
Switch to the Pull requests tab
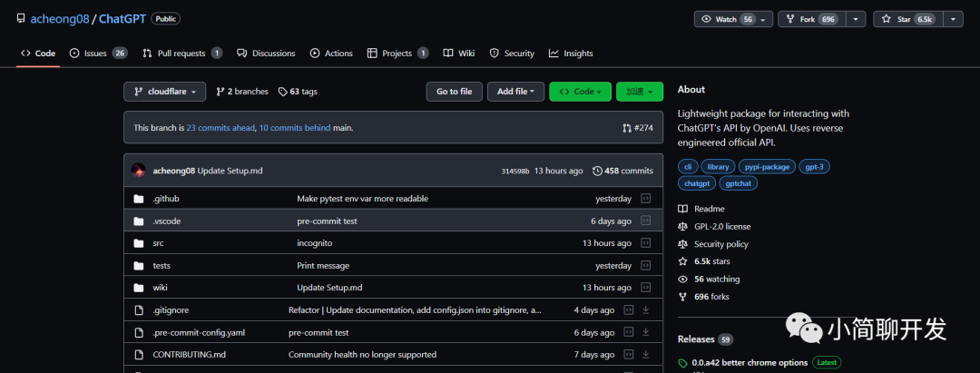click(x=181, y=54)
